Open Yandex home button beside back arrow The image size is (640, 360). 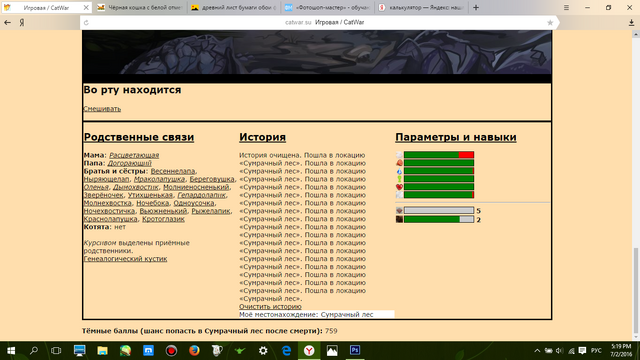(22, 23)
